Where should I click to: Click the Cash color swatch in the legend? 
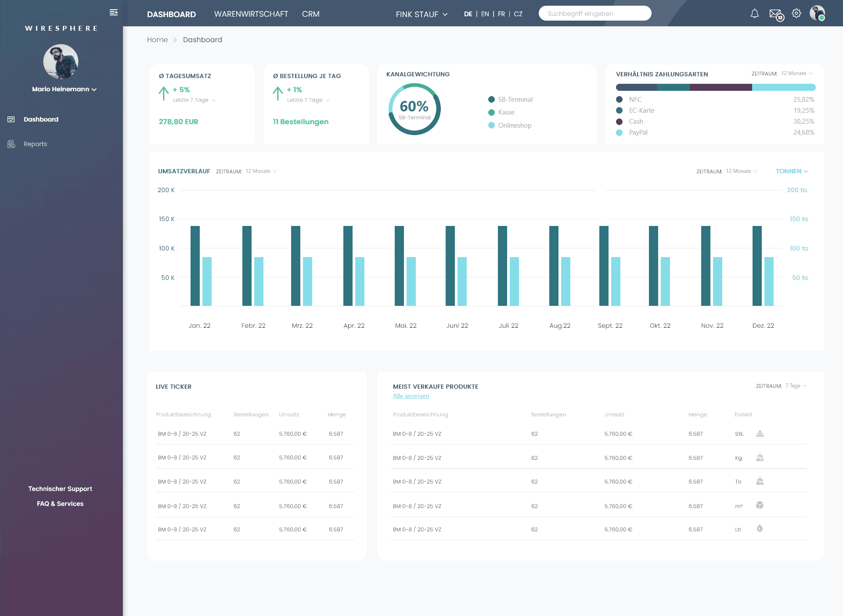[620, 122]
